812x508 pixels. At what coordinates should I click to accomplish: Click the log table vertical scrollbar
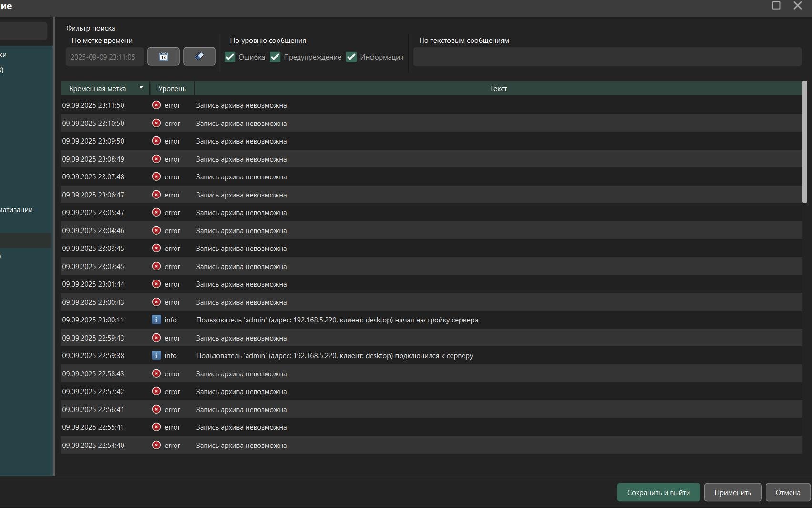(805, 142)
